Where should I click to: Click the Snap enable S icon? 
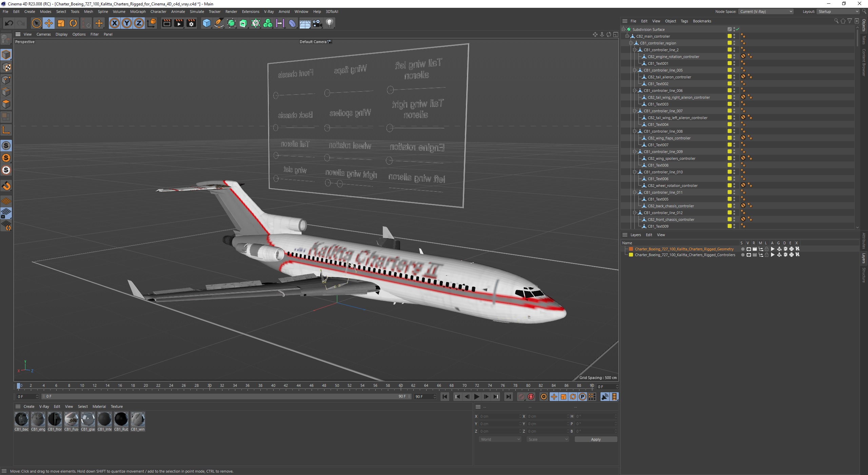point(6,146)
